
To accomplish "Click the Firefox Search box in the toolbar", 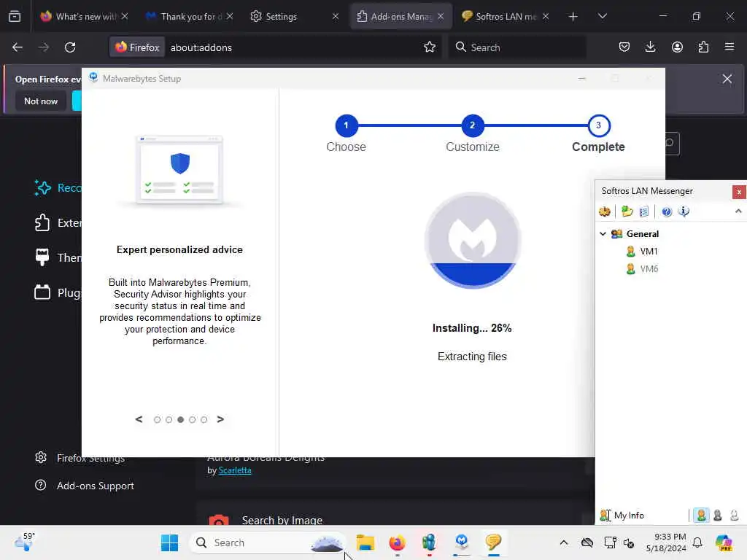I will tap(517, 47).
